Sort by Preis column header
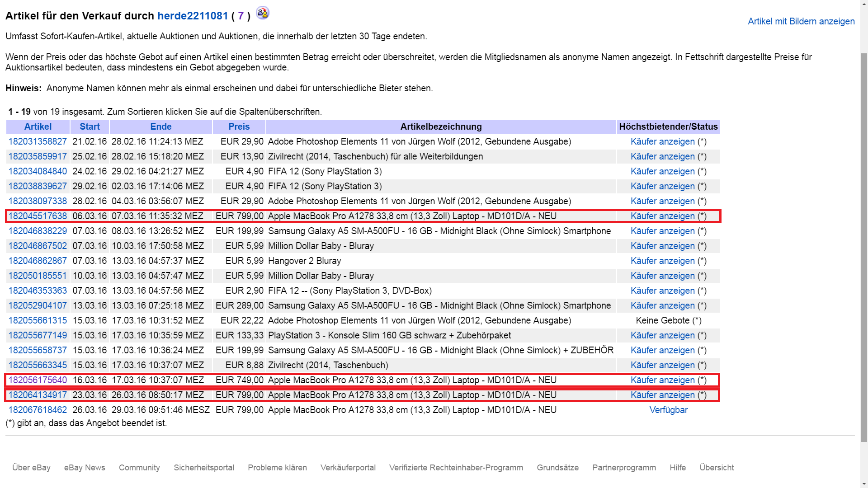The height and width of the screenshot is (488, 868). (x=239, y=127)
